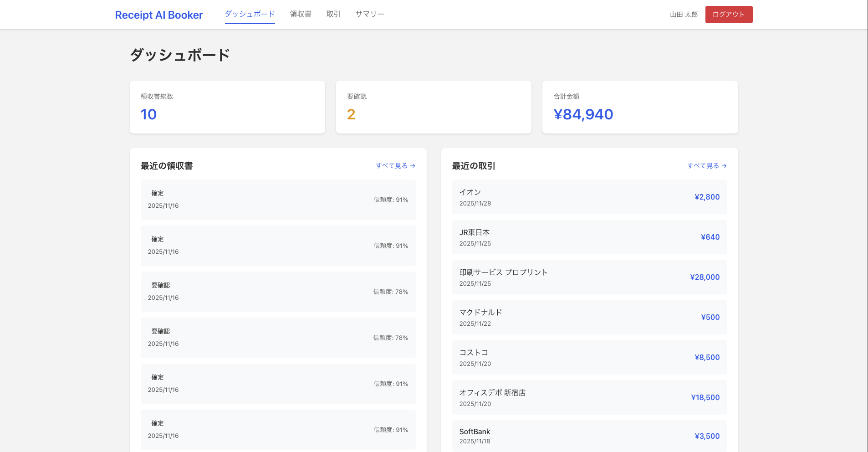Open the first 確定 receipt entry
This screenshot has height=452, width=868.
[x=278, y=200]
